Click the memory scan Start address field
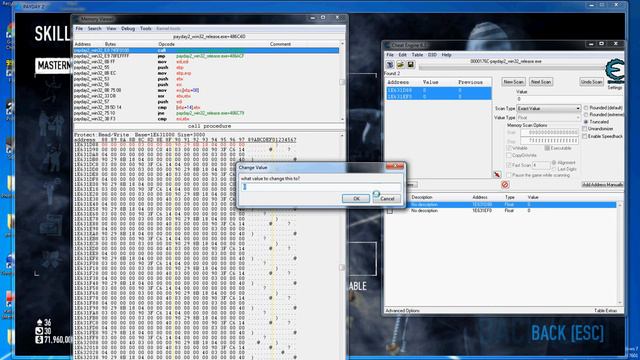The height and width of the screenshot is (360, 640). 550,133
